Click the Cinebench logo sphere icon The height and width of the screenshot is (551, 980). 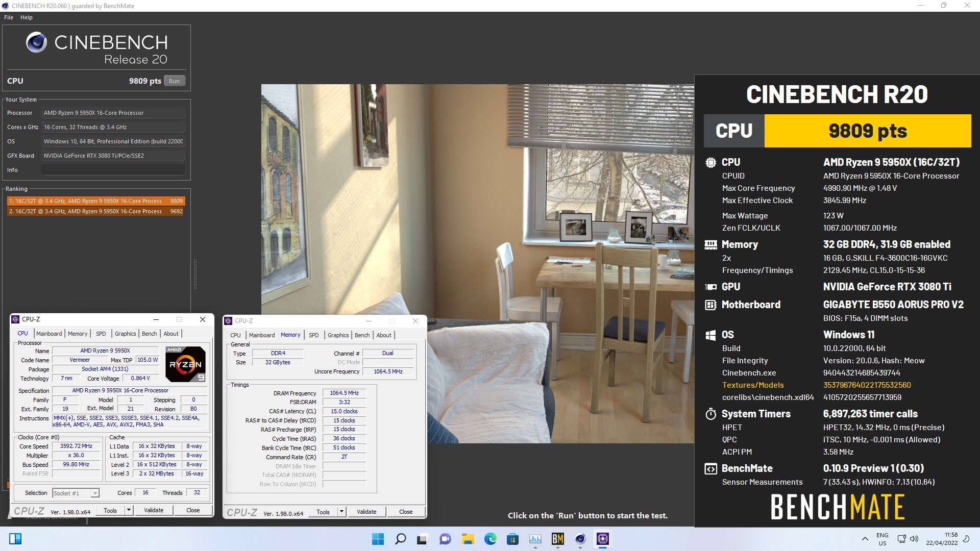pos(37,42)
